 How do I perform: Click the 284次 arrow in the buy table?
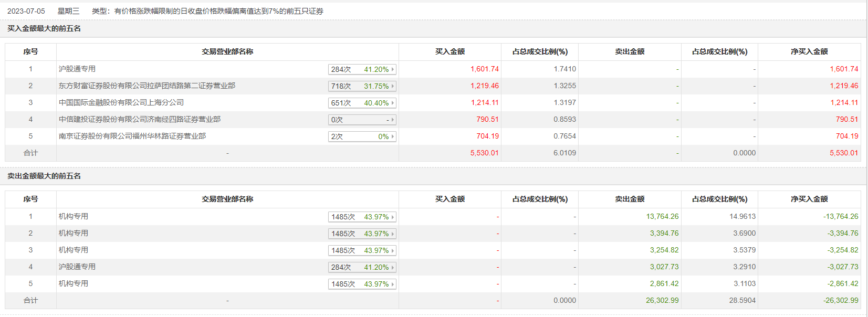pos(392,69)
